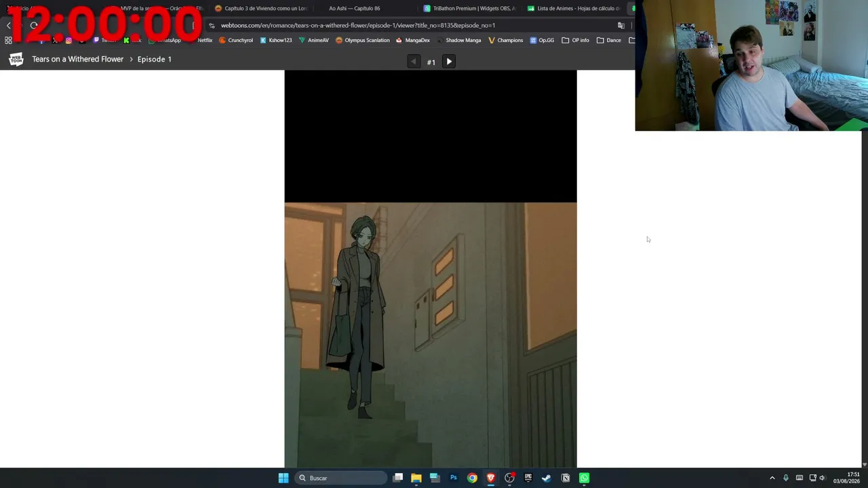Click the translate page icon in address bar

pyautogui.click(x=620, y=26)
